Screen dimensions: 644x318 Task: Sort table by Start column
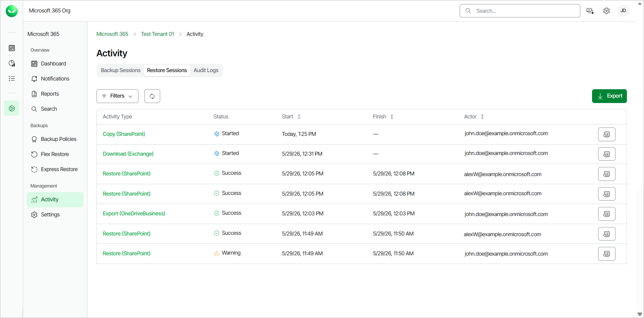(x=299, y=117)
